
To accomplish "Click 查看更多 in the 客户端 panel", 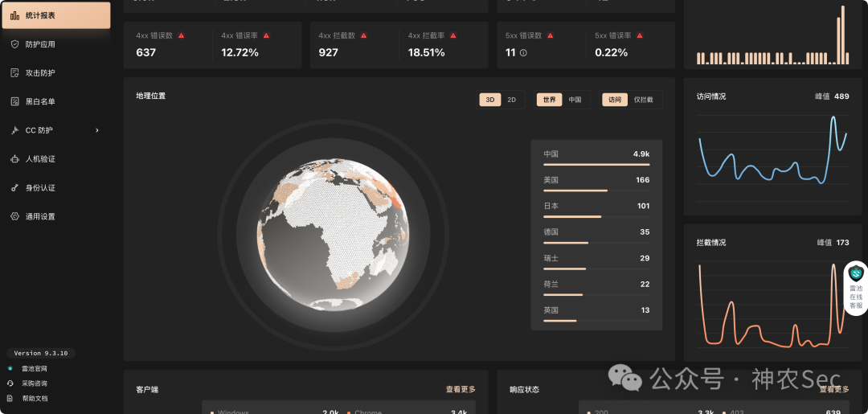I will [x=461, y=389].
